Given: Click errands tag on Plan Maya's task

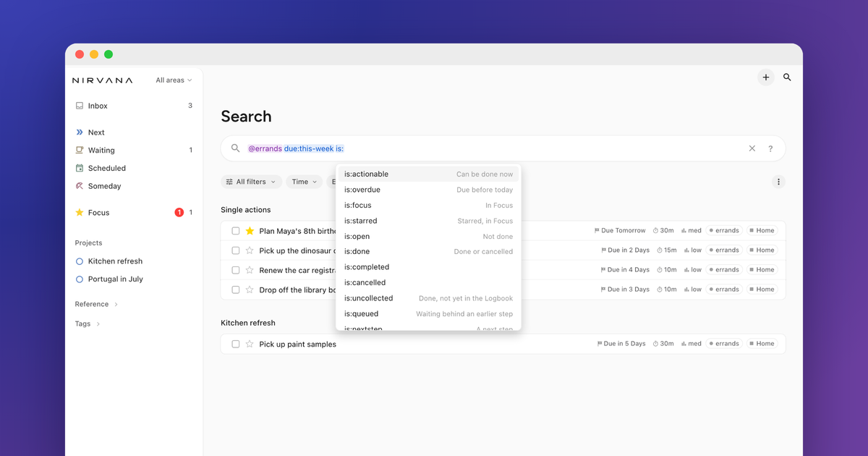Looking at the screenshot, I should pos(724,231).
